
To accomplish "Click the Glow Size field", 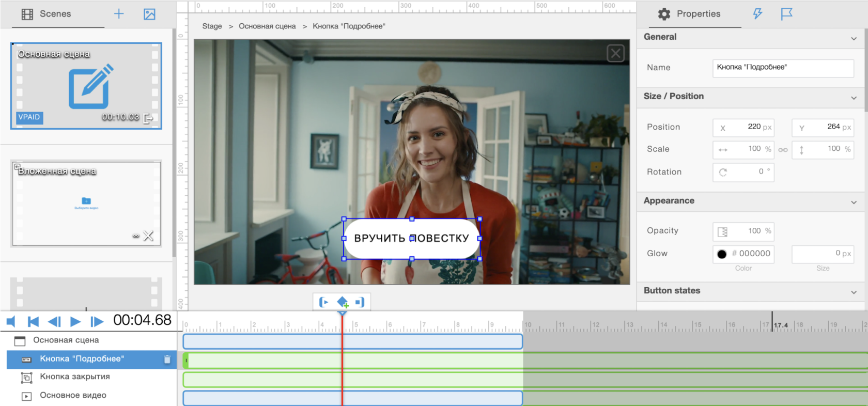I will pos(823,254).
